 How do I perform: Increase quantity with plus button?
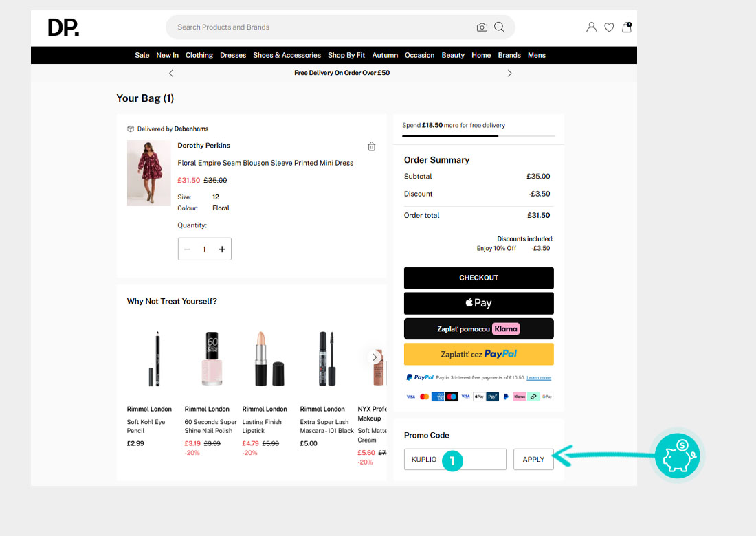tap(222, 249)
